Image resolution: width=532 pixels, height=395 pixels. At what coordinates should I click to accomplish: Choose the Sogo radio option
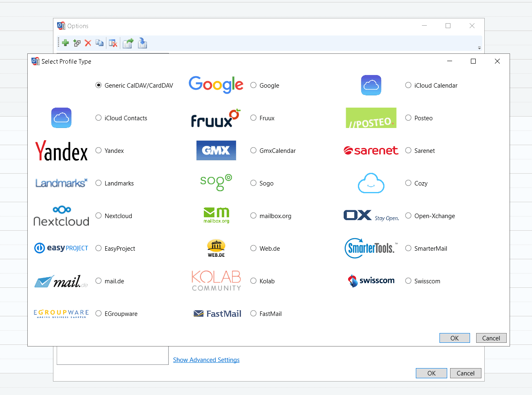pos(262,183)
